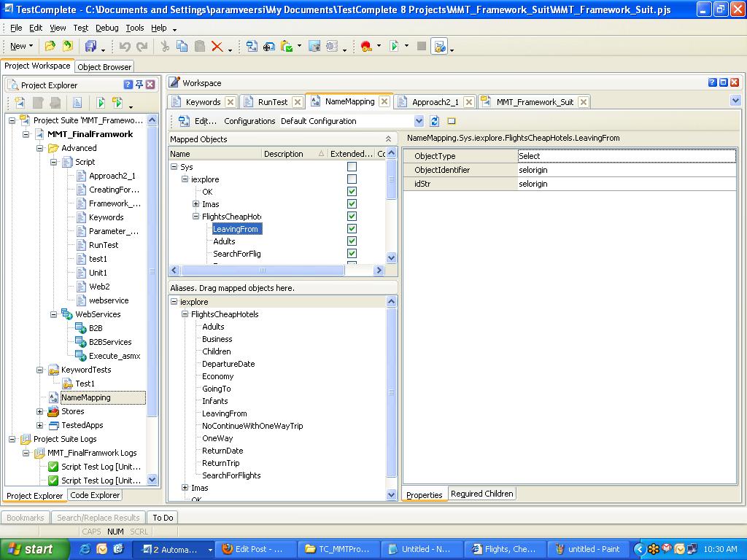Click the Project Explorer pin icon
747x560 pixels.
click(139, 85)
